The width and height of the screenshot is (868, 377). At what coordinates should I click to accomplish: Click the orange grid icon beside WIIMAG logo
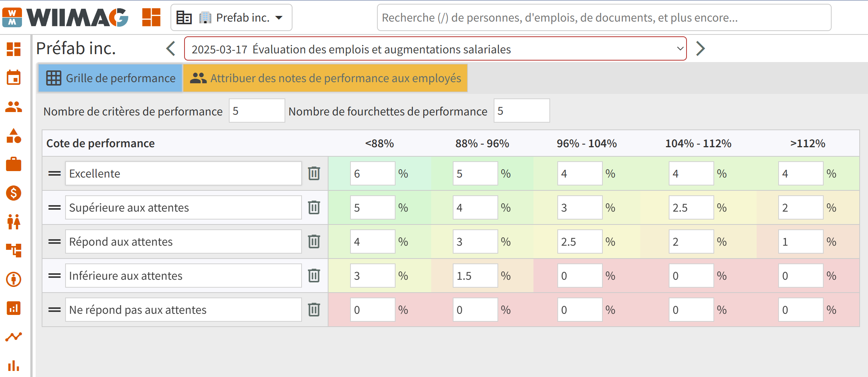pyautogui.click(x=151, y=17)
